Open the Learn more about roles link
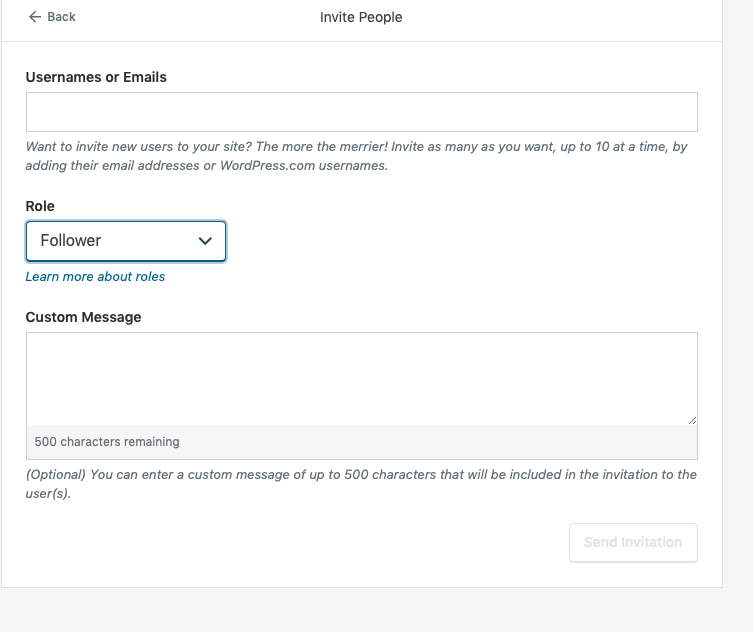Viewport: 753px width, 632px height. tap(95, 277)
